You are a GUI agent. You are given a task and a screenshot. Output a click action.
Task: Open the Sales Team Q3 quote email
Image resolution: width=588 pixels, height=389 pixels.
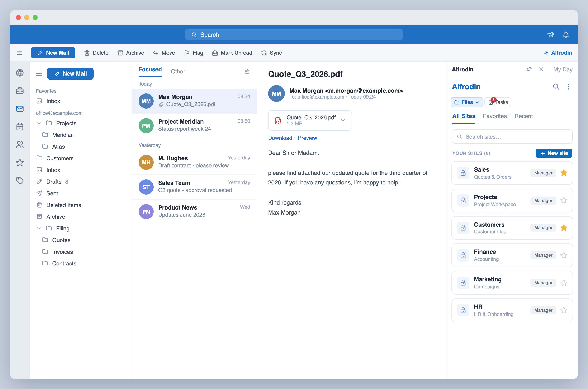194,187
